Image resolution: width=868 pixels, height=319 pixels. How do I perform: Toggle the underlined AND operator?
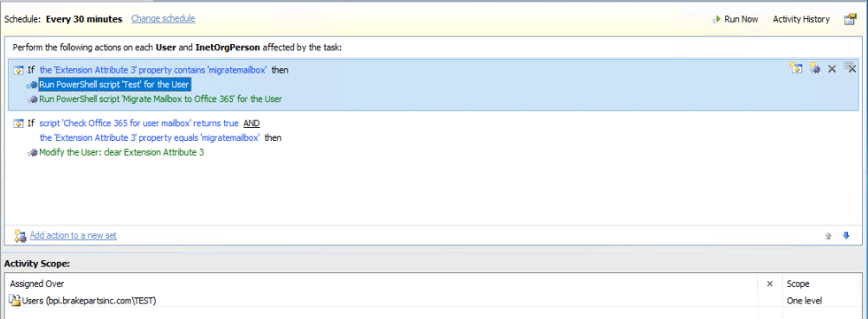point(251,124)
